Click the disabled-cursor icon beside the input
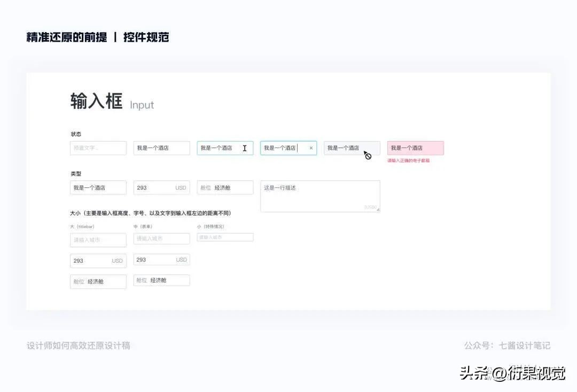The width and height of the screenshot is (577, 392). (367, 155)
